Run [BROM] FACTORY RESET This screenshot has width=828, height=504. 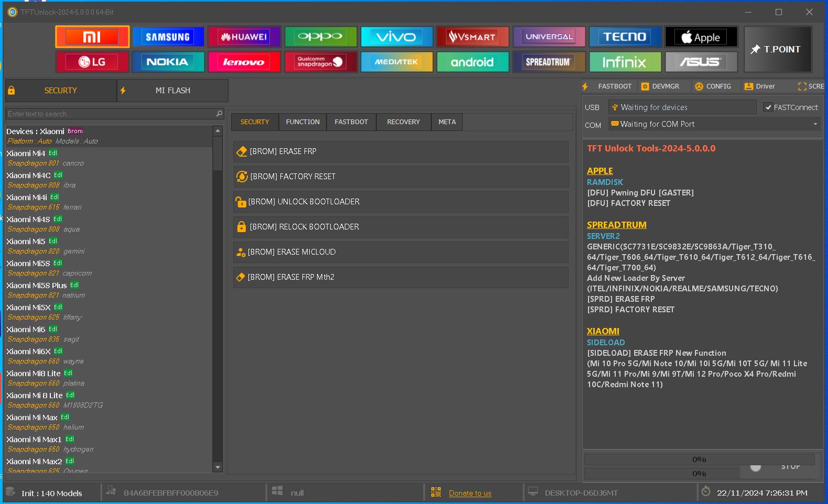pos(401,177)
